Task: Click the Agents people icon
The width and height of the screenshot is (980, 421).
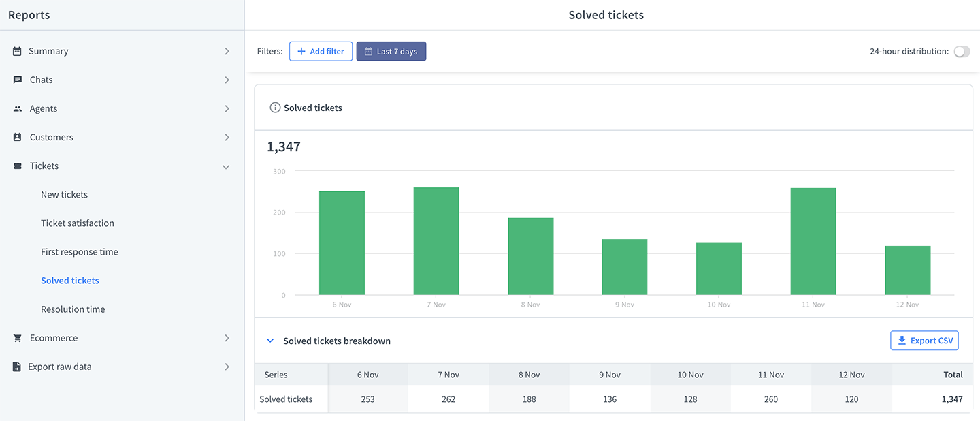Action: pyautogui.click(x=18, y=108)
